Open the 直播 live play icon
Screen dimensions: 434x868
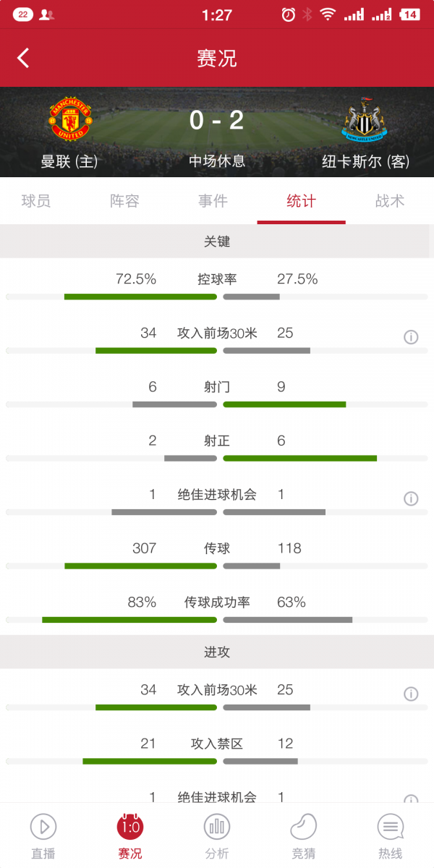pyautogui.click(x=43, y=827)
